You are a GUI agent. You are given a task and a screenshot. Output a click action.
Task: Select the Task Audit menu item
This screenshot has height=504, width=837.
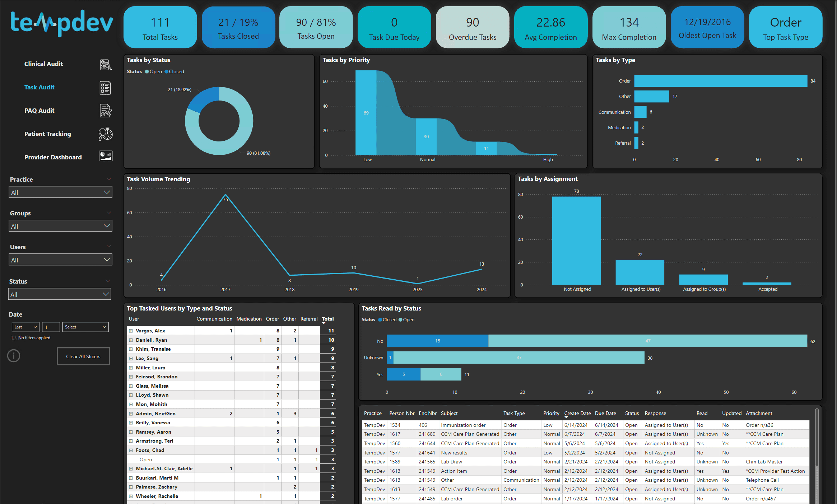click(39, 87)
